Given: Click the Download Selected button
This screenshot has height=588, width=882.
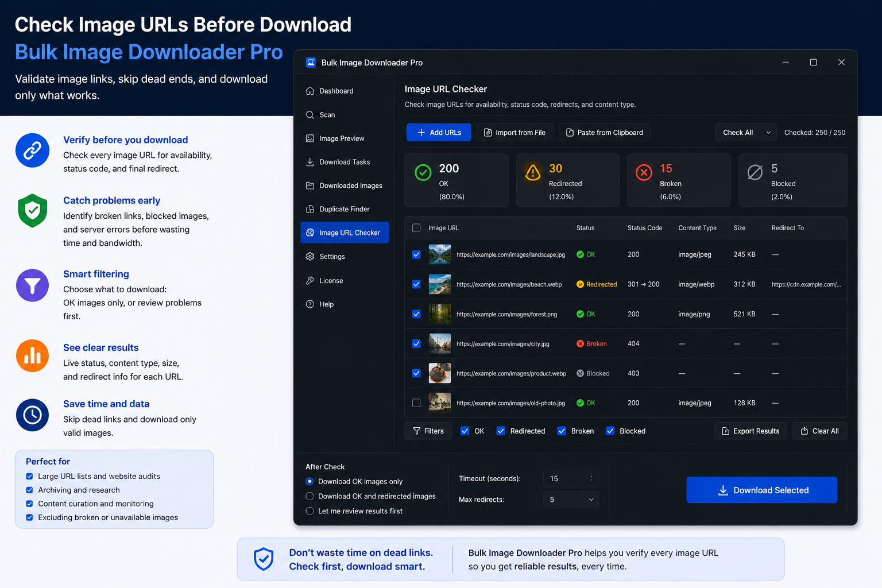Looking at the screenshot, I should [x=762, y=490].
